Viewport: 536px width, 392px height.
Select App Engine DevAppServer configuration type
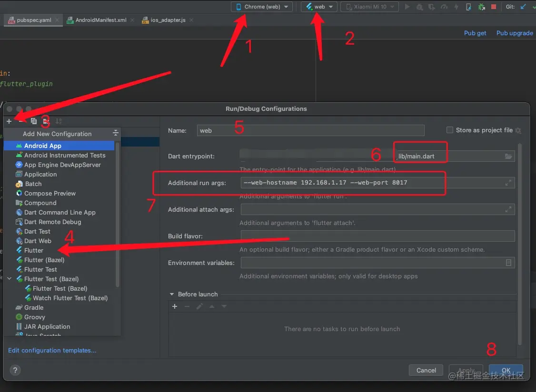click(59, 165)
